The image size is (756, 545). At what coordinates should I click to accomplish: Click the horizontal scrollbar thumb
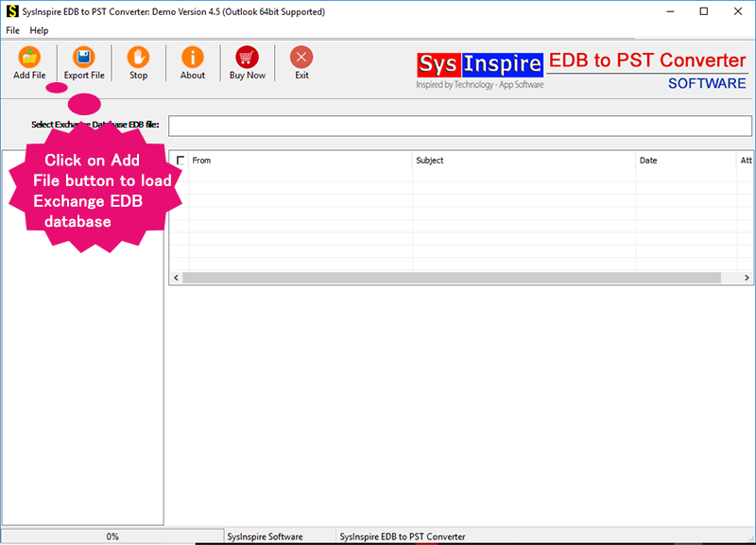tap(452, 278)
